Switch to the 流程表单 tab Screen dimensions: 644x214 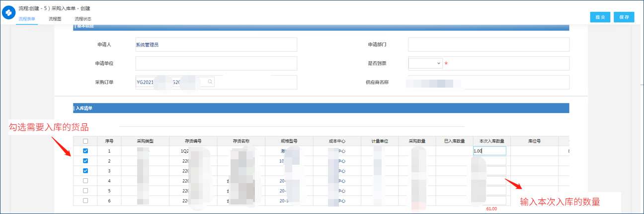click(27, 19)
